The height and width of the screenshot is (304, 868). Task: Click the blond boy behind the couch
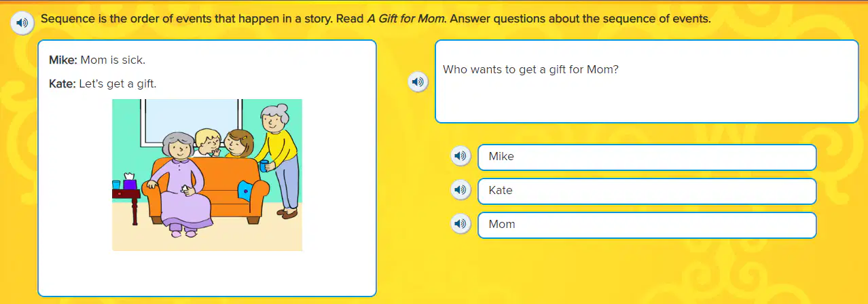[209, 141]
